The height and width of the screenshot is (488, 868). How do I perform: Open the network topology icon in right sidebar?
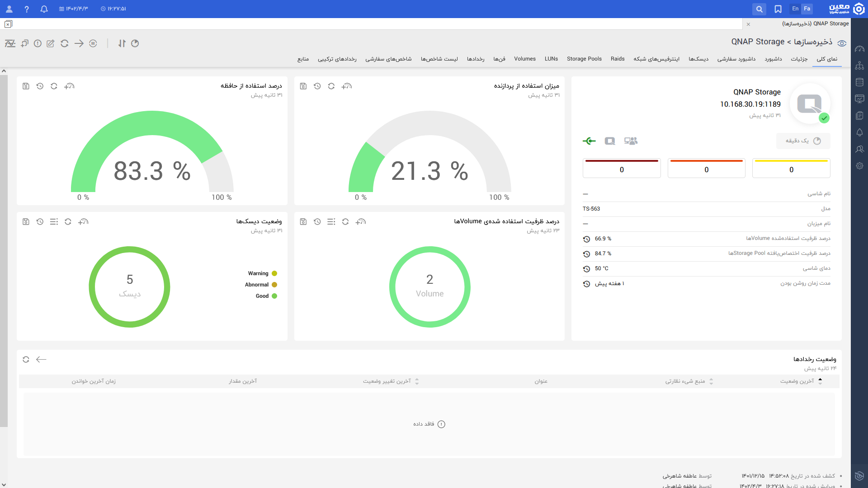pos(860,66)
